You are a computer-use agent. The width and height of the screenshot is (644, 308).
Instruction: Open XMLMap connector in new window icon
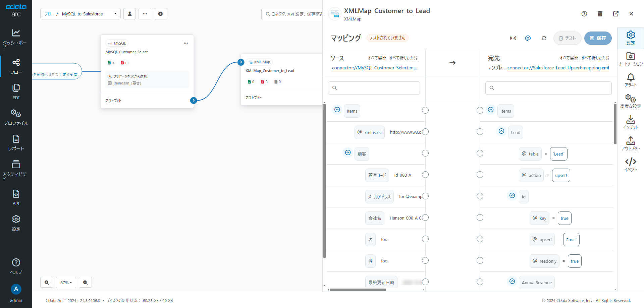[x=616, y=14]
